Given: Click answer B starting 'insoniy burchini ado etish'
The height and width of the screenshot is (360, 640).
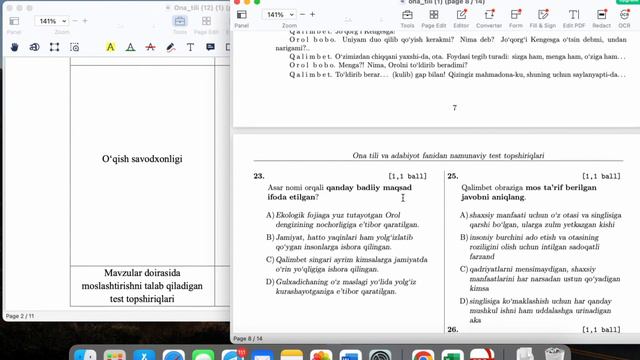Looking at the screenshot, I should pos(530,247).
